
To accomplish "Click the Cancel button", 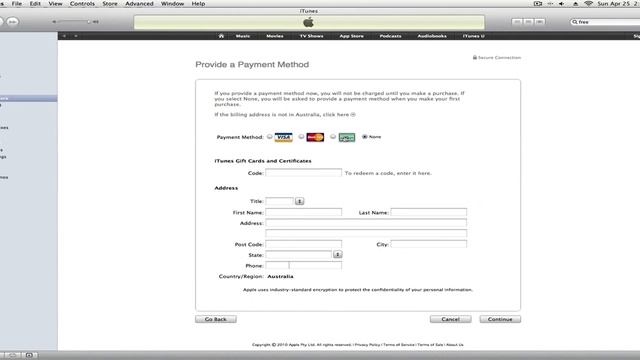I will click(451, 319).
